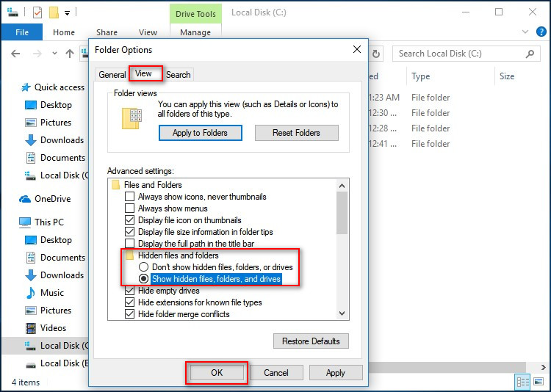Click the magnifier search icon
The height and width of the screenshot is (392, 551).
530,54
